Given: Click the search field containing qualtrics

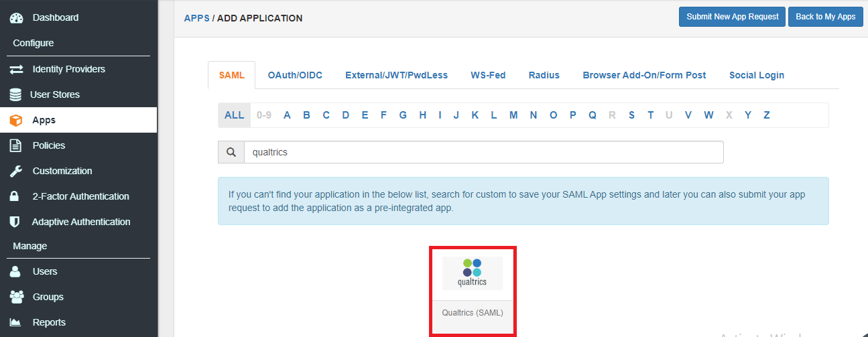Looking at the screenshot, I should pyautogui.click(x=484, y=152).
